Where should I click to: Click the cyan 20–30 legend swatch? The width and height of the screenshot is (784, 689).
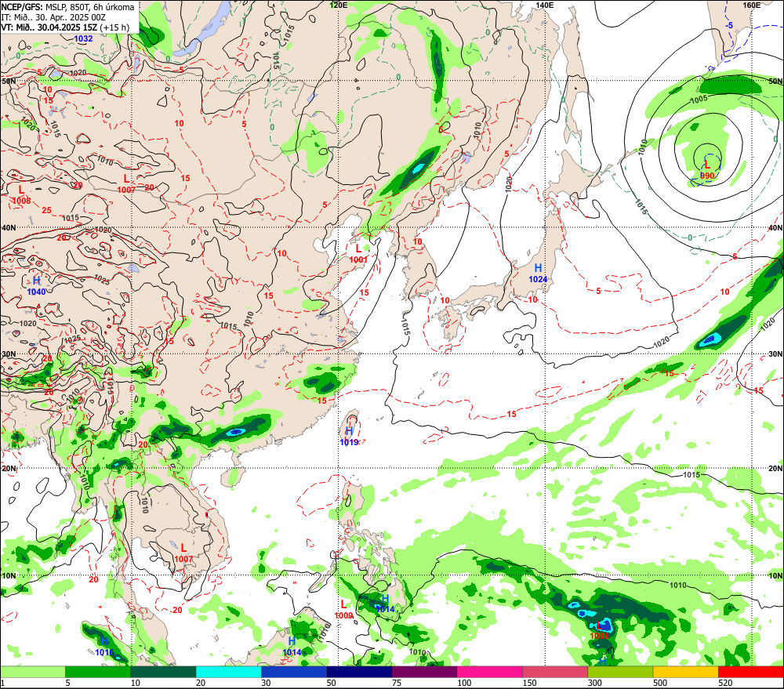pos(228,672)
